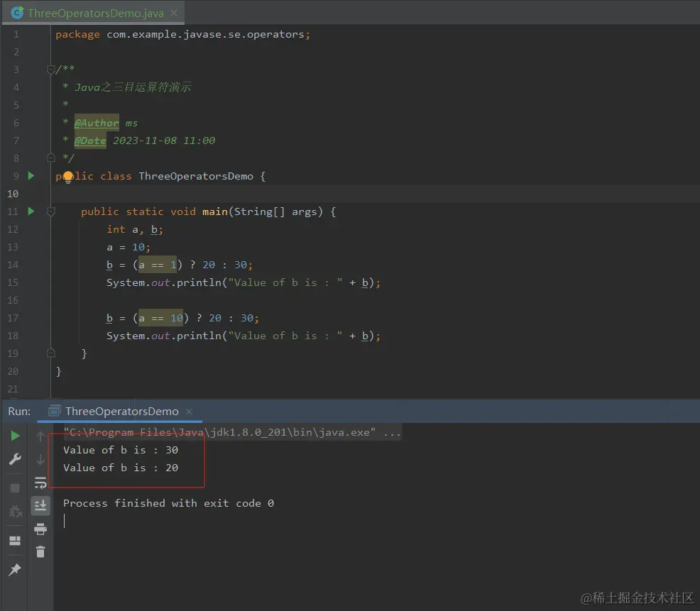Click 'Process finished with exit code 0' text
This screenshot has width=700, height=611.
[x=168, y=503]
